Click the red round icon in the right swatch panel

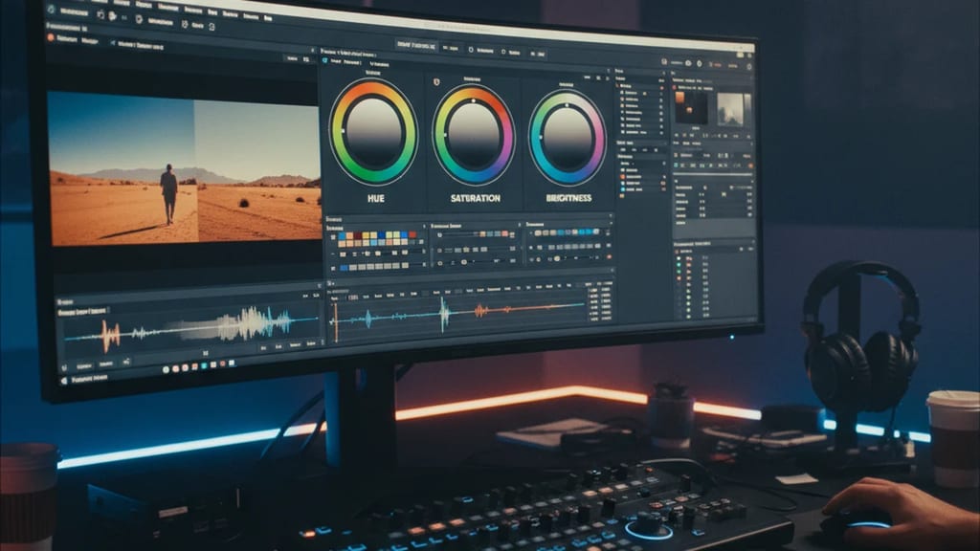(609, 256)
